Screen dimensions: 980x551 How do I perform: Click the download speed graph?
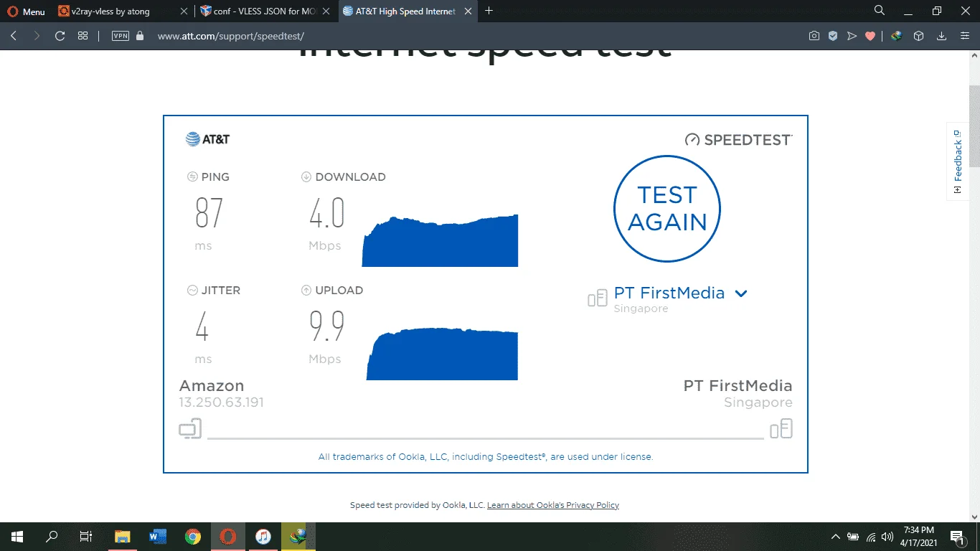click(440, 240)
